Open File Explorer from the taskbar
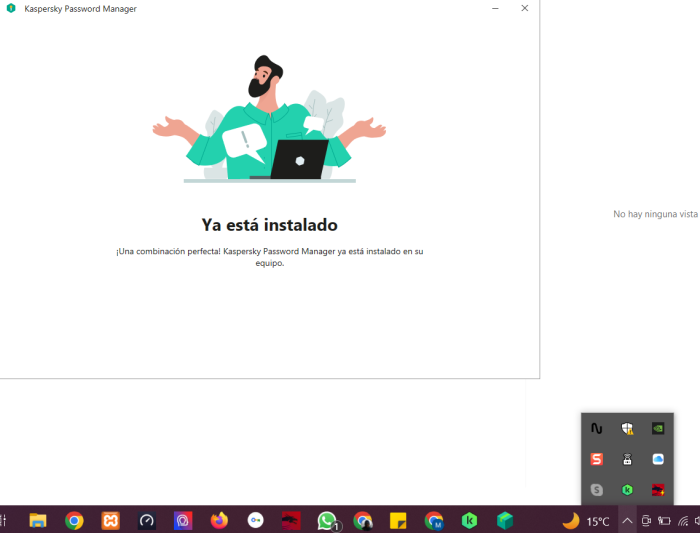Screen dimensions: 700x533 [38, 520]
